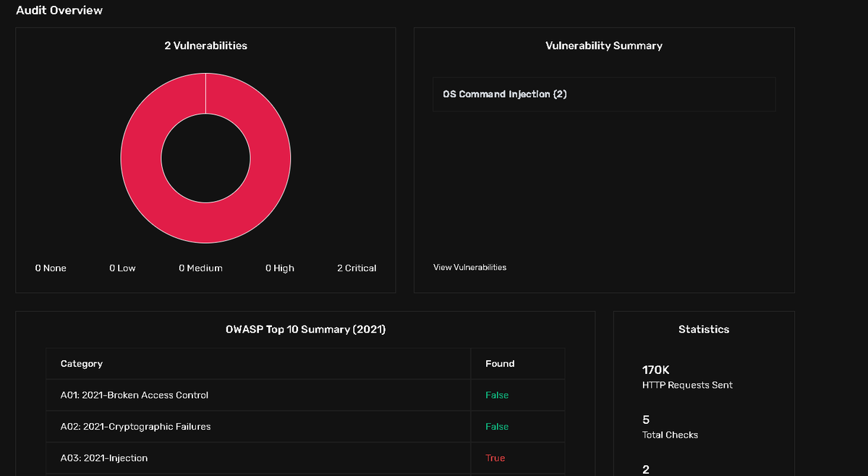Screen dimensions: 868x476
Task: Select the A01: 2021-Broken Access Control row
Action: click(305, 395)
